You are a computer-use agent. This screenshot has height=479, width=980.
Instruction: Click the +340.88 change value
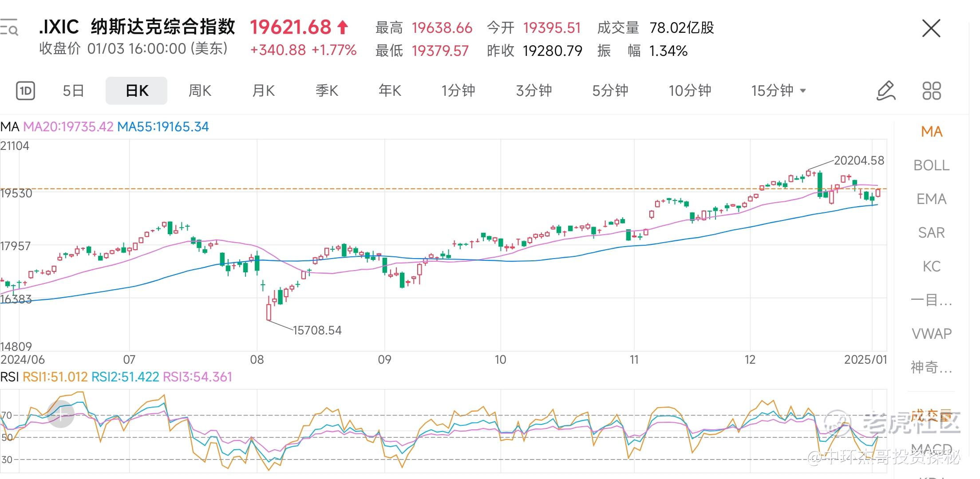tap(278, 50)
